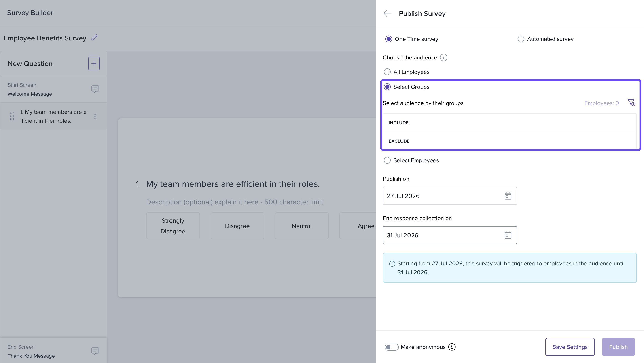Open the End Screen Thank You Message item
Screen dimensions: 644x363
pos(53,351)
